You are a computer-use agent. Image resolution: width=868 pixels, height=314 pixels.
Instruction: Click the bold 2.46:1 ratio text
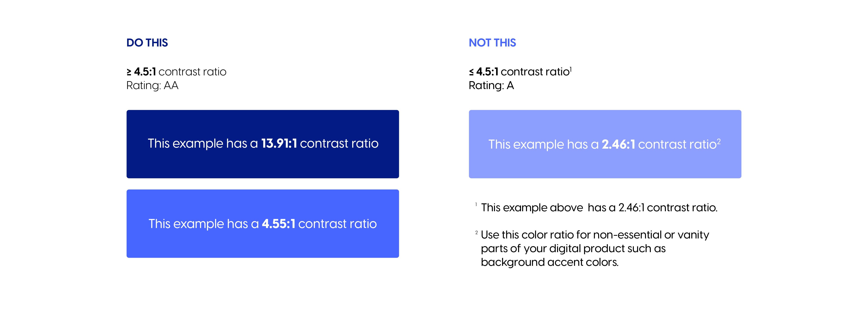[618, 144]
